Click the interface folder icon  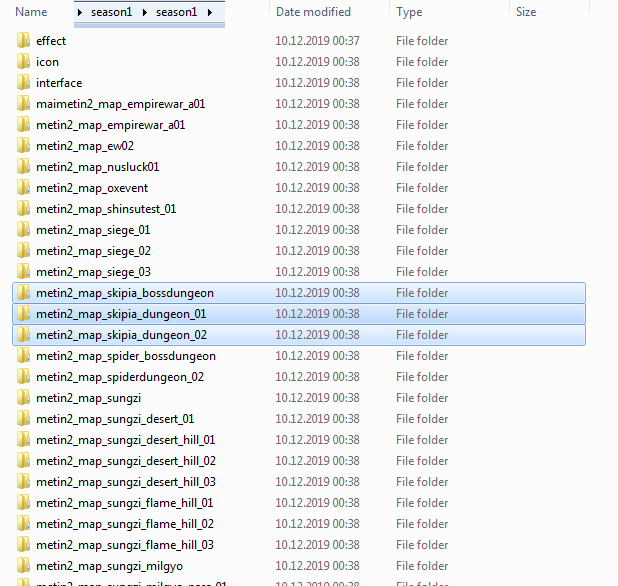click(x=23, y=82)
